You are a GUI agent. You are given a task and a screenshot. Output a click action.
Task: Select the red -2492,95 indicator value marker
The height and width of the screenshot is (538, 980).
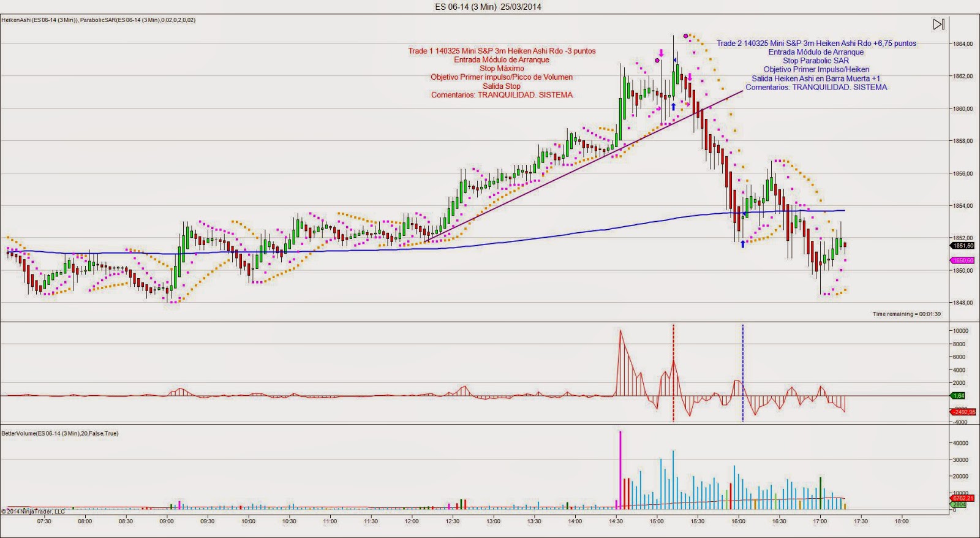pos(962,412)
